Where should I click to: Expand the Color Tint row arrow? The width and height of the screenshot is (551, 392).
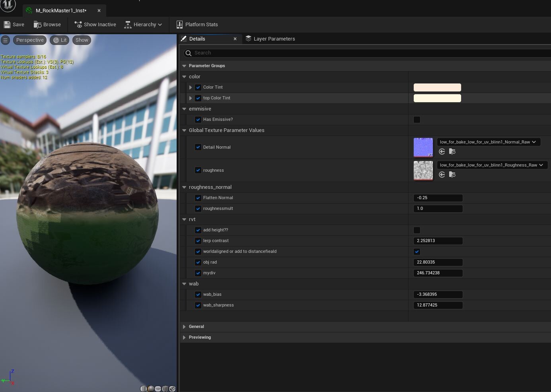click(191, 87)
